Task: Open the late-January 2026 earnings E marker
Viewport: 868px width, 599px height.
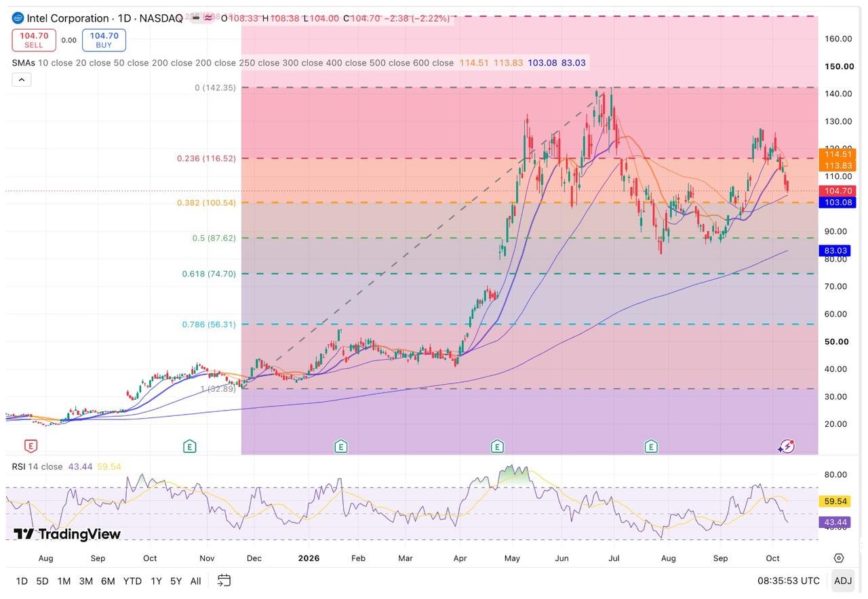Action: pyautogui.click(x=340, y=446)
